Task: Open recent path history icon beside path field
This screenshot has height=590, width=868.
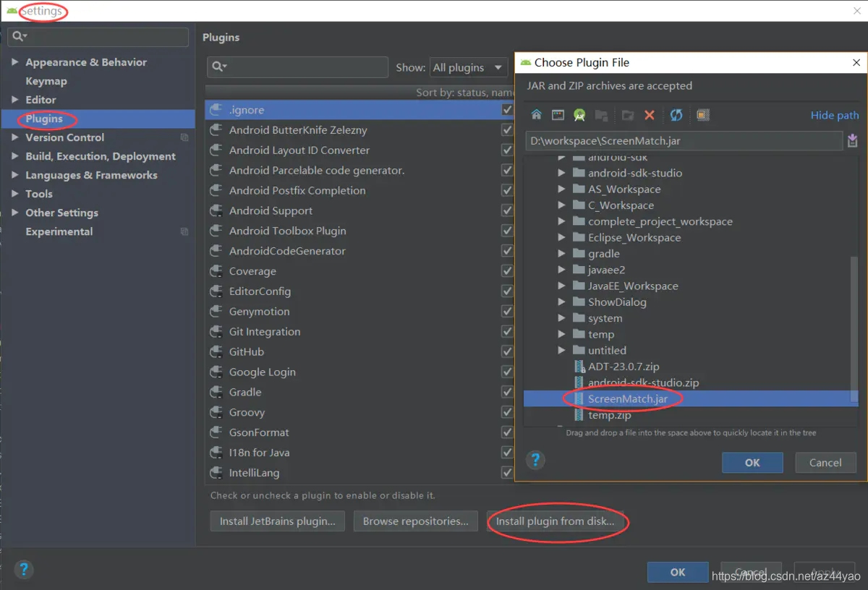Action: click(x=852, y=141)
